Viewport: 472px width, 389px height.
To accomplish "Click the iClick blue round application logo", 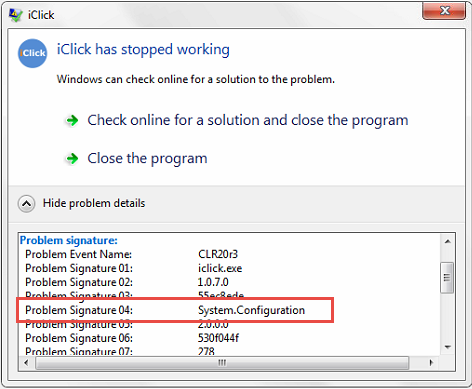I will click(32, 53).
